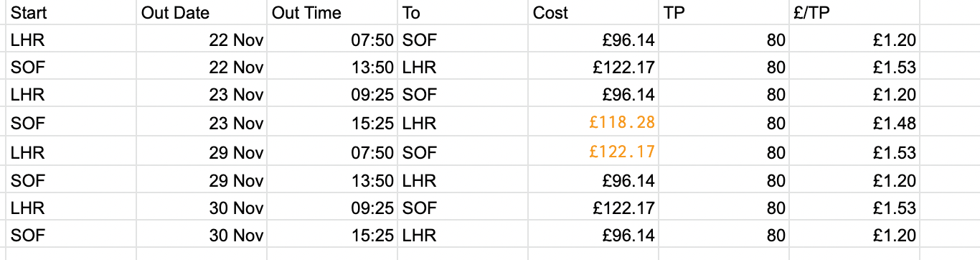Click the first row's LHR start cell

tap(71, 40)
